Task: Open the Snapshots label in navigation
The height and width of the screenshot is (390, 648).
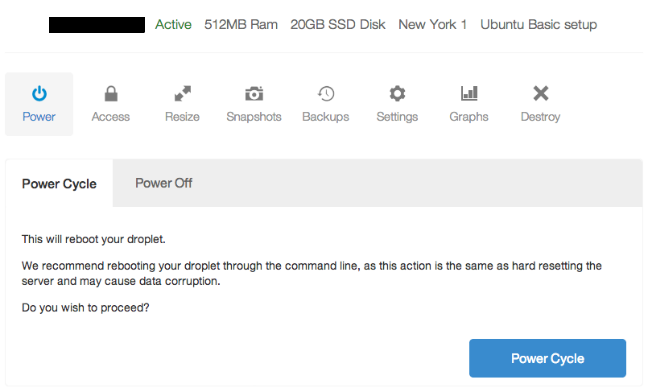Action: (254, 117)
